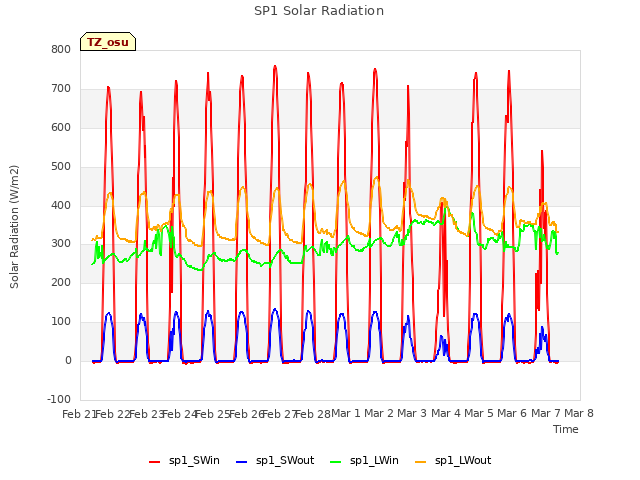Click the Mar 5 x-axis label
640x480 pixels.
(x=479, y=413)
